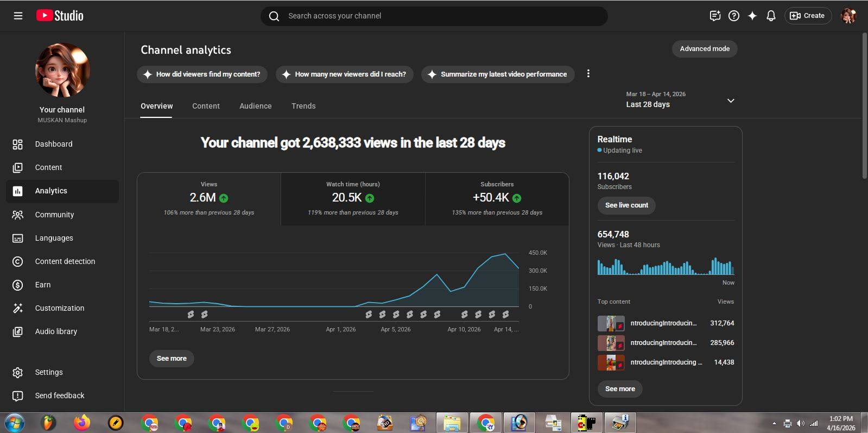
Task: Click the search across your channel field
Action: pos(434,16)
